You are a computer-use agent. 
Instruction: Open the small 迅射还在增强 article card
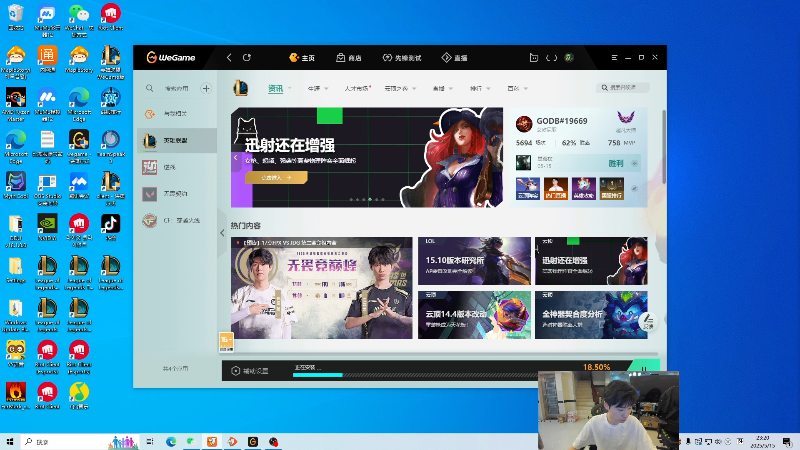[591, 261]
